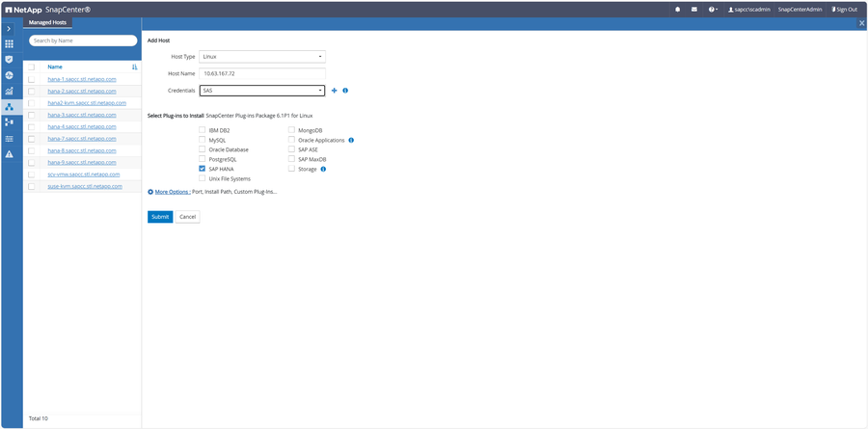The height and width of the screenshot is (429, 868).
Task: Enable the Storage plug-in checkbox
Action: (291, 169)
